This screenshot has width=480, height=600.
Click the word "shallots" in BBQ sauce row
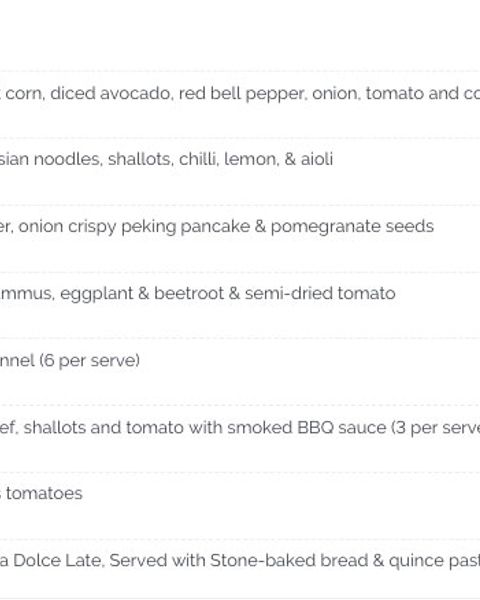pyautogui.click(x=55, y=428)
